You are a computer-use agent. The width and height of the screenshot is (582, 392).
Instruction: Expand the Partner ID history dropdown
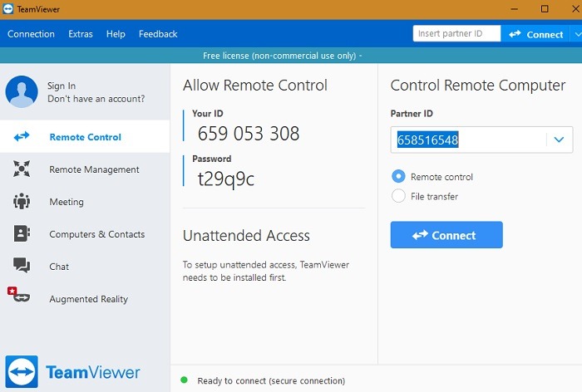tap(559, 140)
